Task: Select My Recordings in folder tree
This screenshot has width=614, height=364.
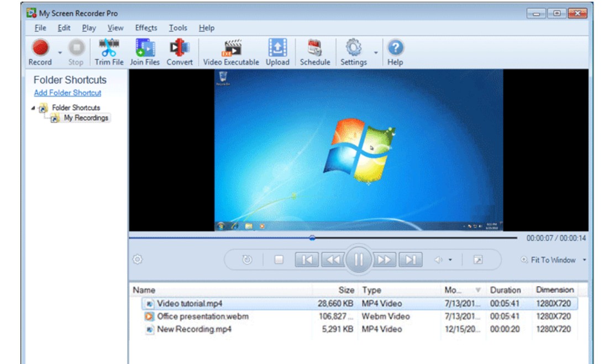Action: pos(86,118)
